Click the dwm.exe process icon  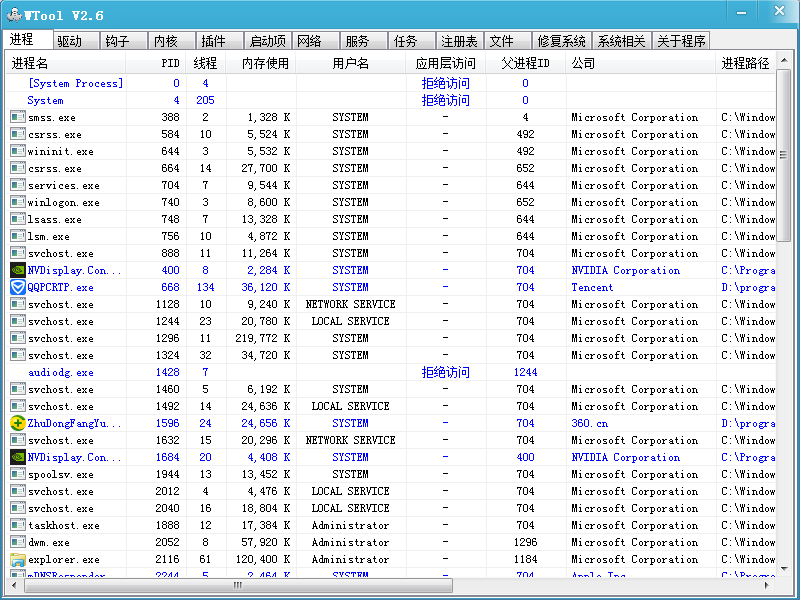(18, 542)
